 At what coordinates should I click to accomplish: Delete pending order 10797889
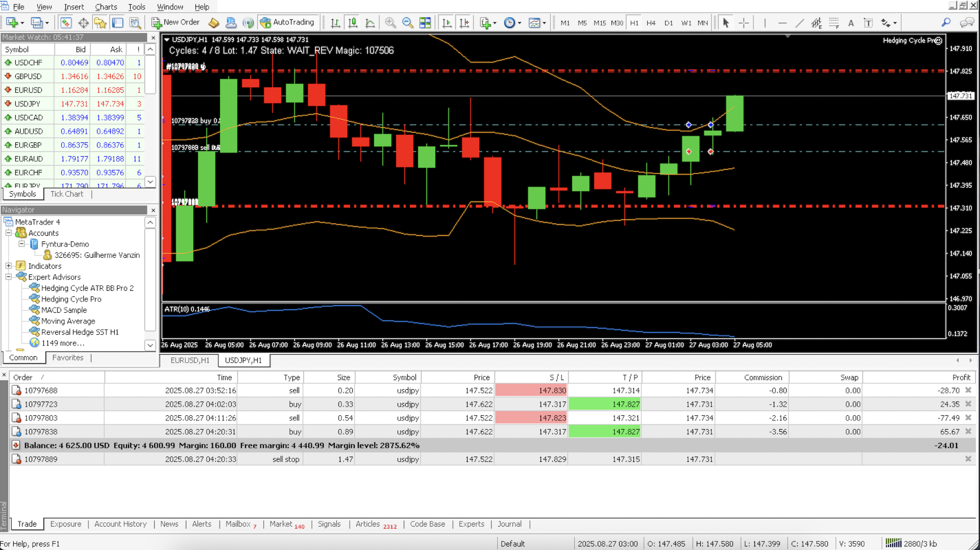click(x=968, y=459)
